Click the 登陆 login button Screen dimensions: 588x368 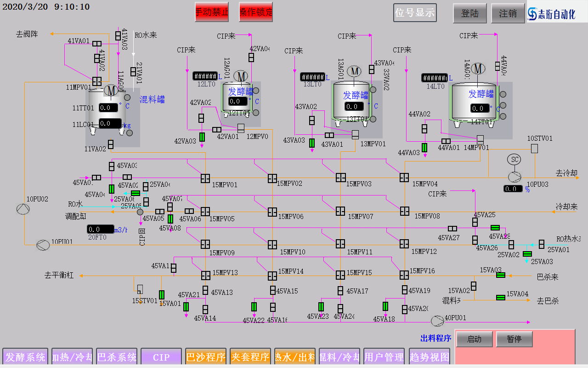tap(470, 14)
